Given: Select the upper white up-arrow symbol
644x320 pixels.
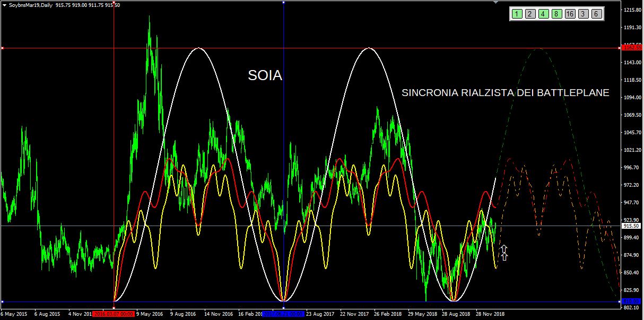Looking at the screenshot, I should [504, 248].
